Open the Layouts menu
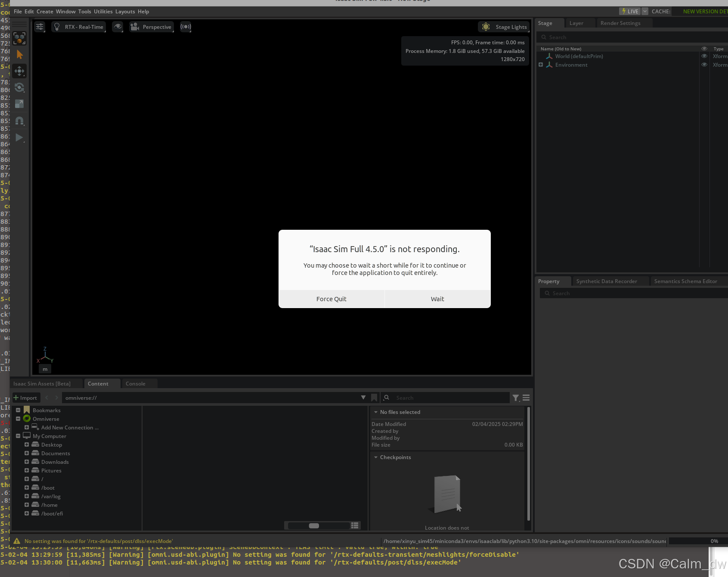 (125, 12)
